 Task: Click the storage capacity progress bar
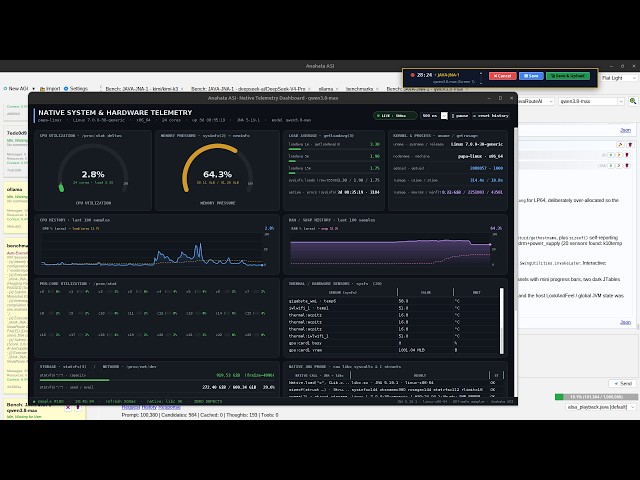157,380
